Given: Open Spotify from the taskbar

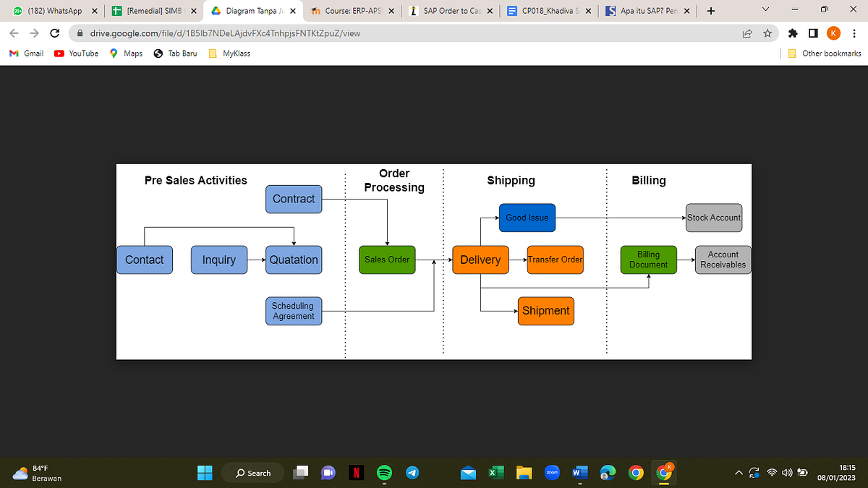Looking at the screenshot, I should [384, 472].
